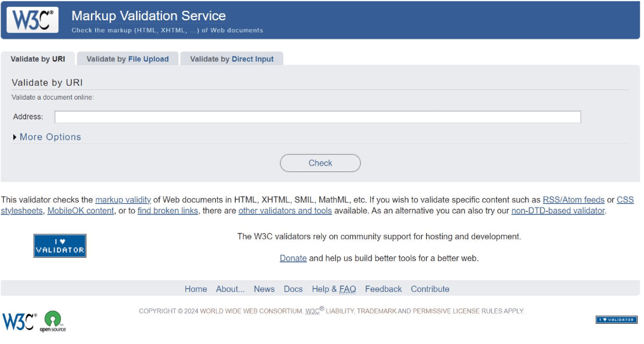The height and width of the screenshot is (344, 644).
Task: Switch to Validate by File Upload tab
Action: click(x=128, y=58)
